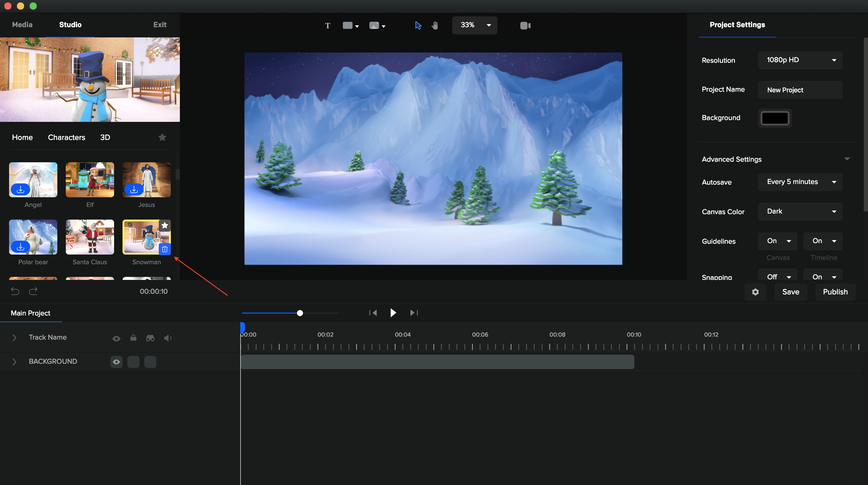Click the Publish button
The width and height of the screenshot is (868, 485).
click(835, 292)
